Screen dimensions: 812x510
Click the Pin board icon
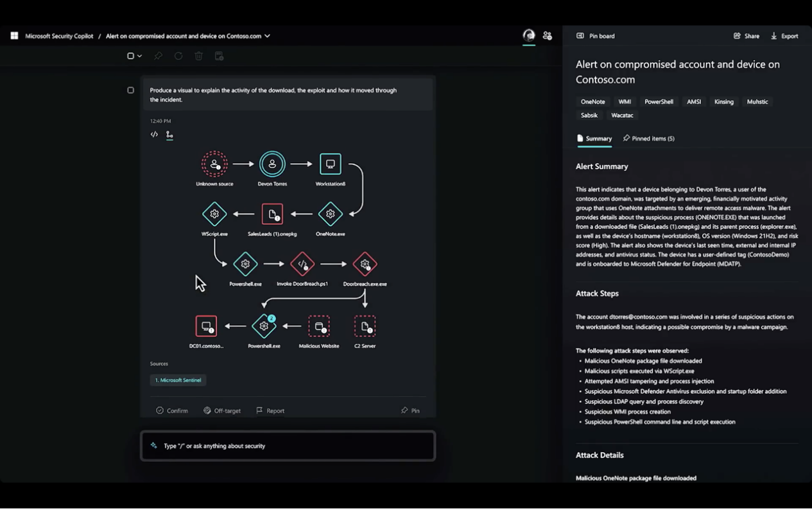[x=580, y=36]
